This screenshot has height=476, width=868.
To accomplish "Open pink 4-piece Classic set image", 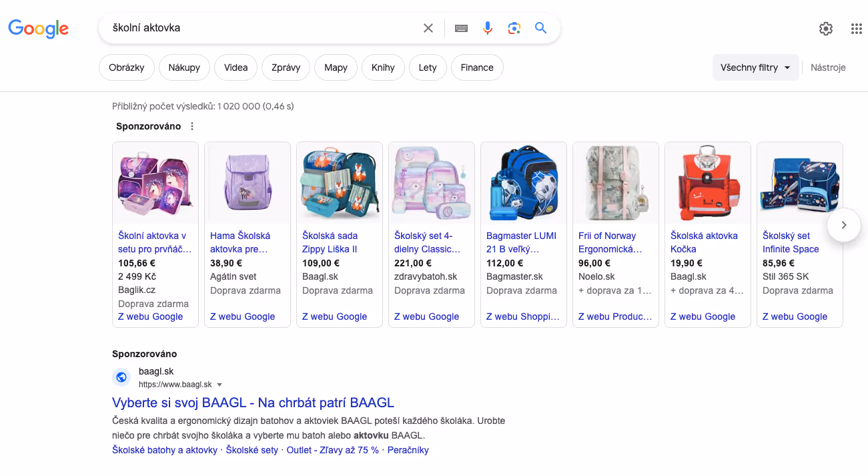I will point(432,184).
